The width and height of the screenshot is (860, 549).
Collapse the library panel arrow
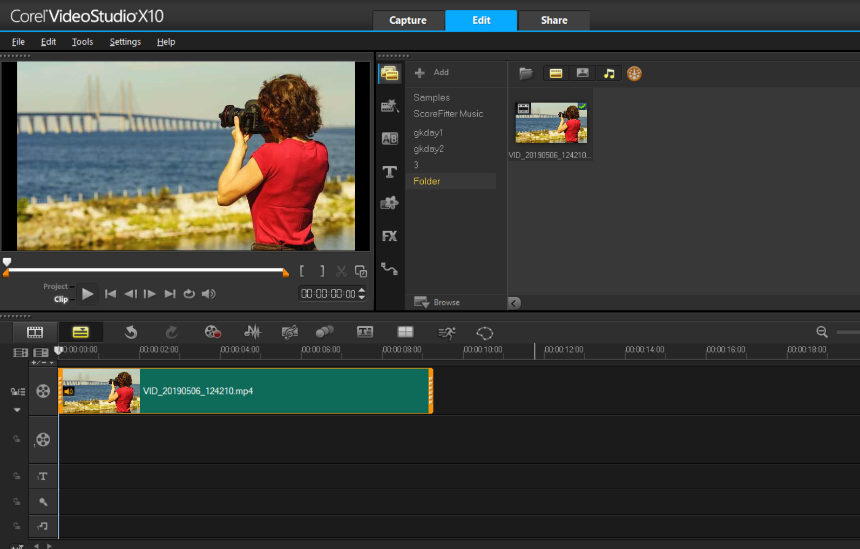[514, 303]
